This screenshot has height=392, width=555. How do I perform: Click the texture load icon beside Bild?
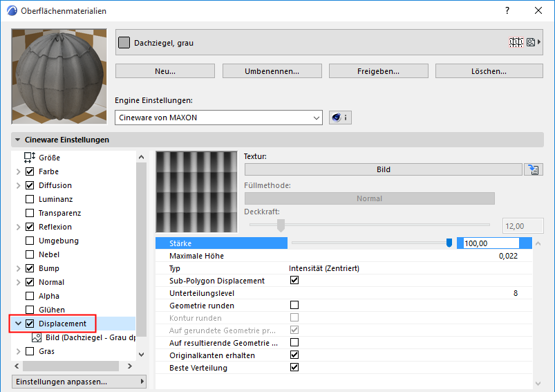click(x=534, y=169)
